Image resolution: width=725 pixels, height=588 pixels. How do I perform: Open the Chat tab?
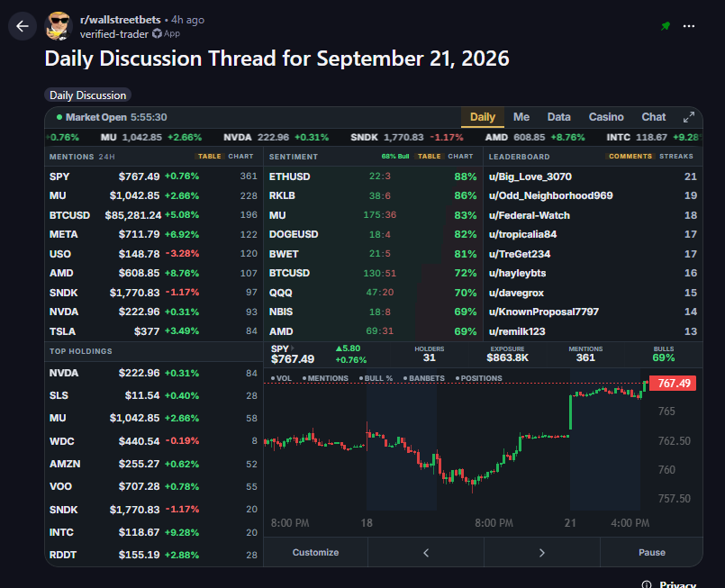[653, 117]
